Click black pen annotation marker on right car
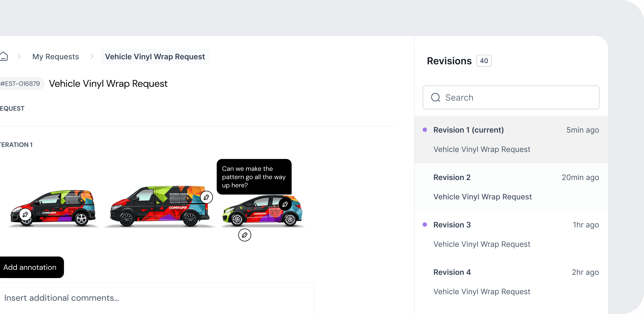 pos(285,204)
